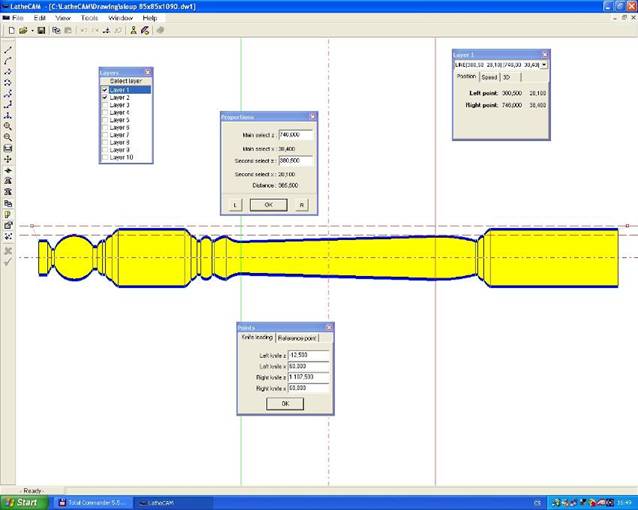Viewport: 638px width, 510px height.
Task: Expand the LINE element dropdown
Action: tap(543, 64)
